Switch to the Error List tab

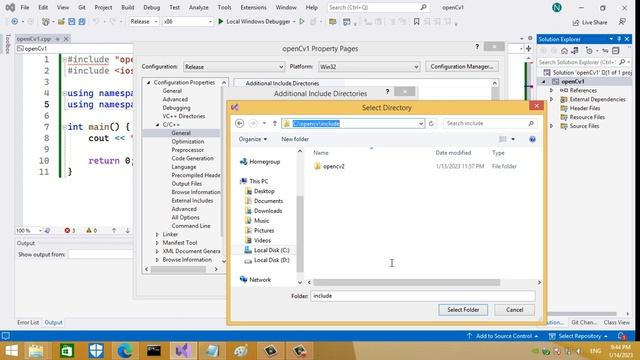coord(28,322)
